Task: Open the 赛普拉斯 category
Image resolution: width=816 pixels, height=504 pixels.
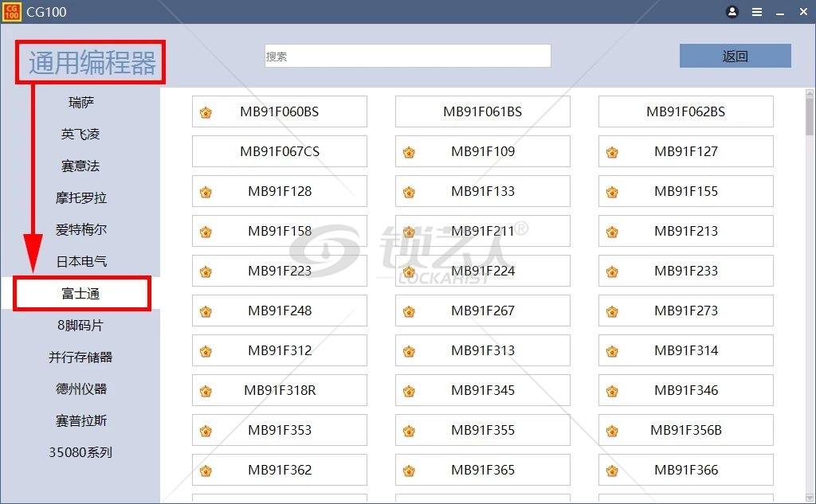Action: tap(80, 420)
